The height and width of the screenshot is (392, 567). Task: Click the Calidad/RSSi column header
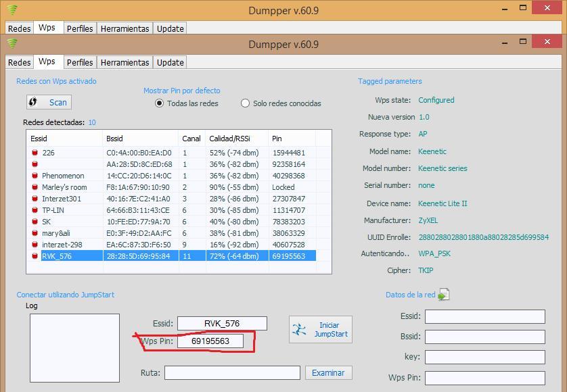237,139
